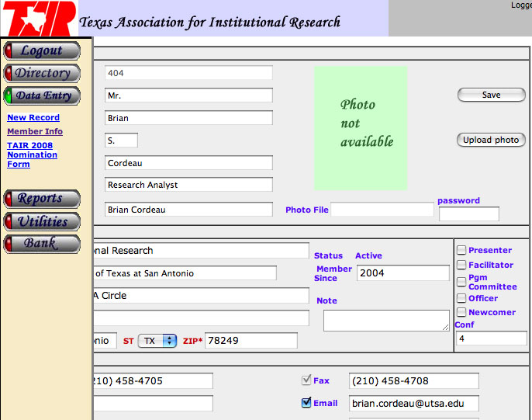Click the Brian Cordeau full name field
The height and width of the screenshot is (420, 532).
188,210
